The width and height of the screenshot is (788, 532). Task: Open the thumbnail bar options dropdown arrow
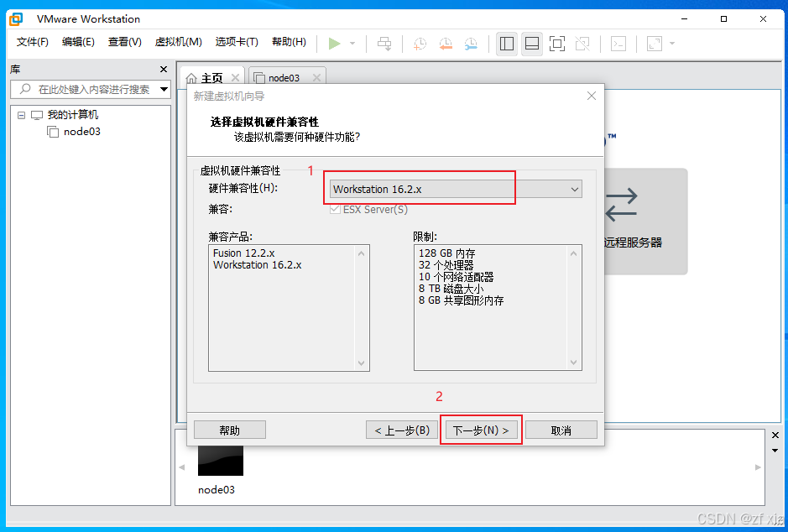click(x=775, y=450)
